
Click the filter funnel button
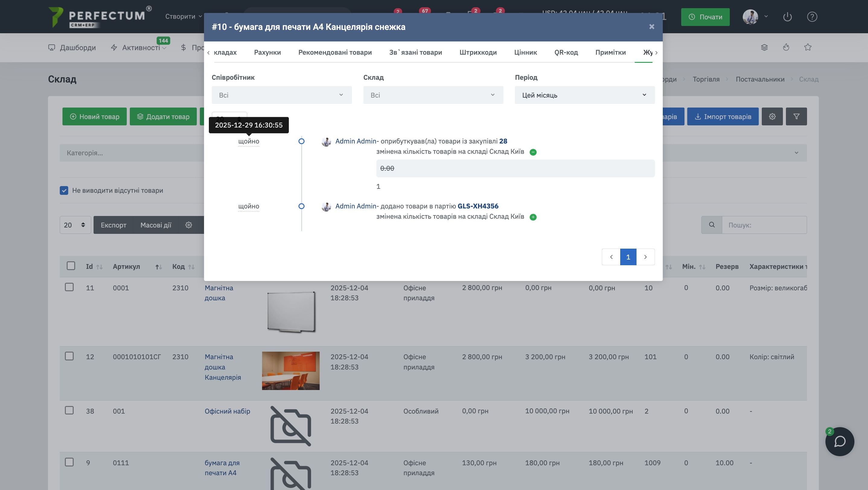(796, 117)
